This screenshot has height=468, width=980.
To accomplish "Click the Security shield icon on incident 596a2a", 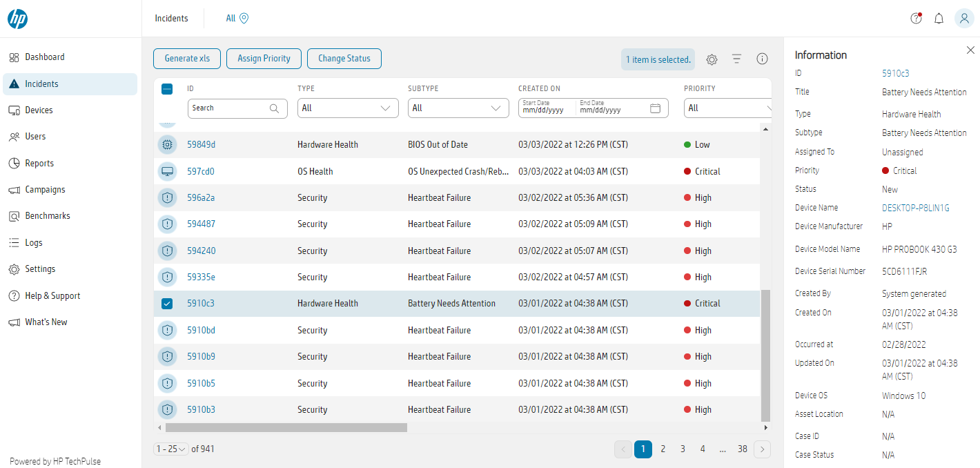I will click(167, 197).
